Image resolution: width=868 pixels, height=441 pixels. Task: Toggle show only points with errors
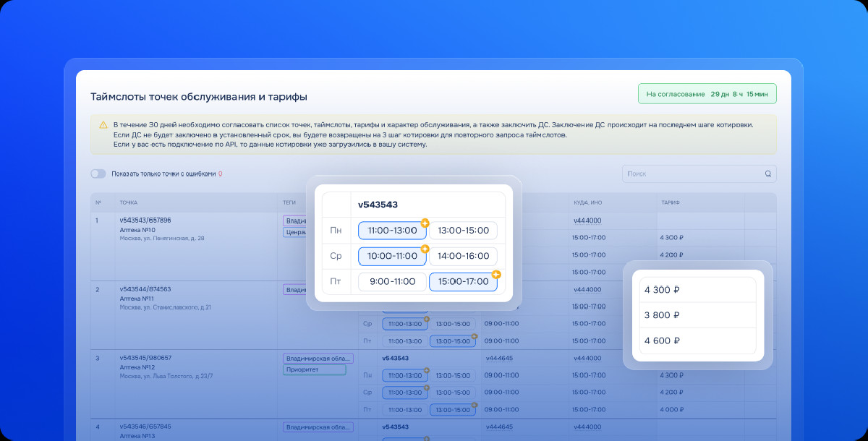point(98,174)
